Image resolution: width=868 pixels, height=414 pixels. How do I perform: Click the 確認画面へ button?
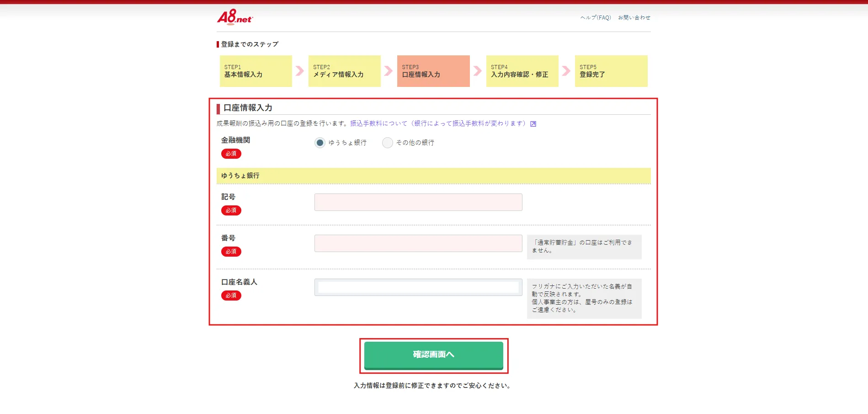pyautogui.click(x=434, y=355)
